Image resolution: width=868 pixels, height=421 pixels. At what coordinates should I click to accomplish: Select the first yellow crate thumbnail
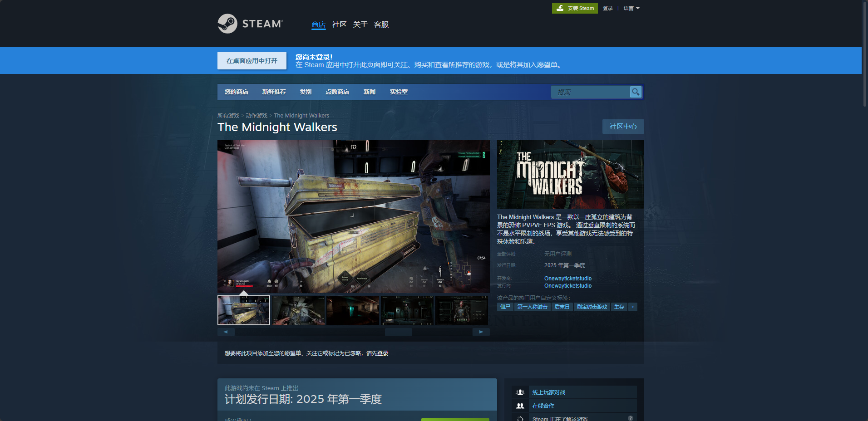tap(244, 310)
